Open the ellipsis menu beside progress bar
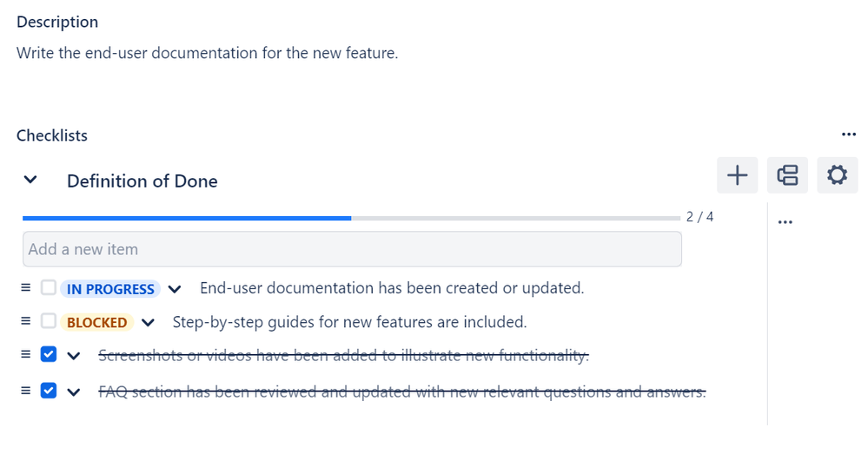The height and width of the screenshot is (467, 868). click(785, 222)
